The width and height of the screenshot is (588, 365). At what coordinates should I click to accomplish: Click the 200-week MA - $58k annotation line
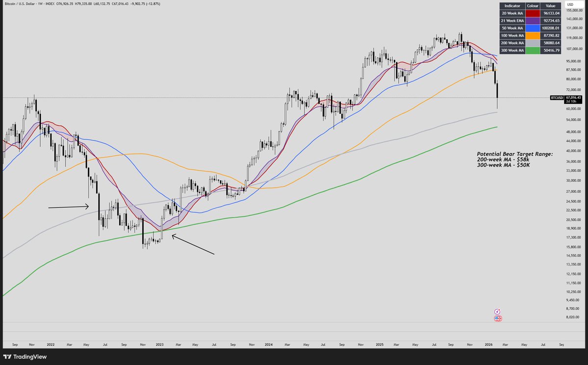tap(503, 159)
